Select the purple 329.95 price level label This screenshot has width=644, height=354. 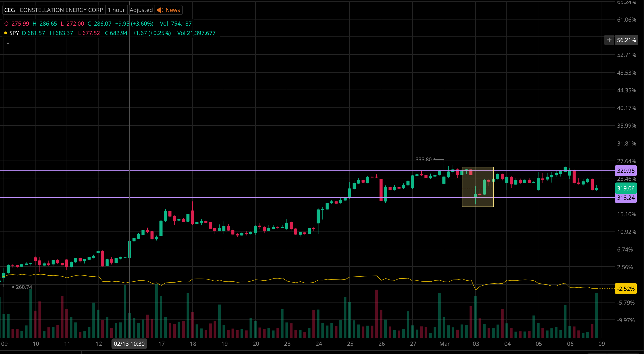pyautogui.click(x=625, y=171)
